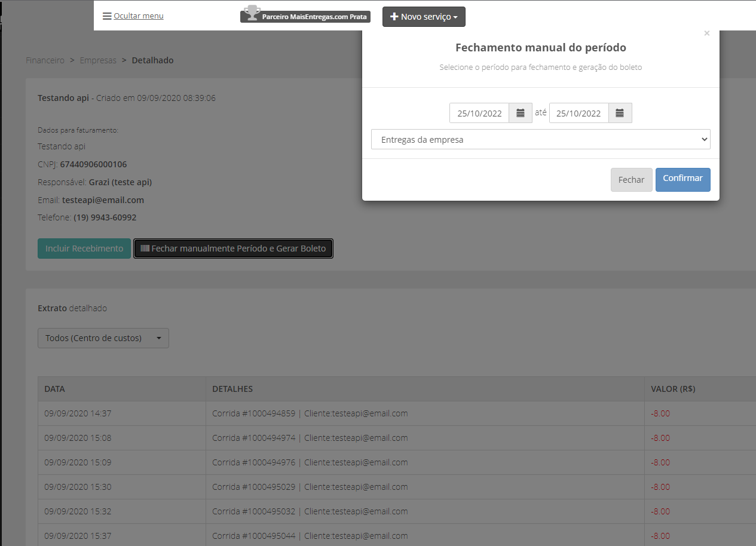Click the Ocultar menu link
756x546 pixels.
[139, 16]
